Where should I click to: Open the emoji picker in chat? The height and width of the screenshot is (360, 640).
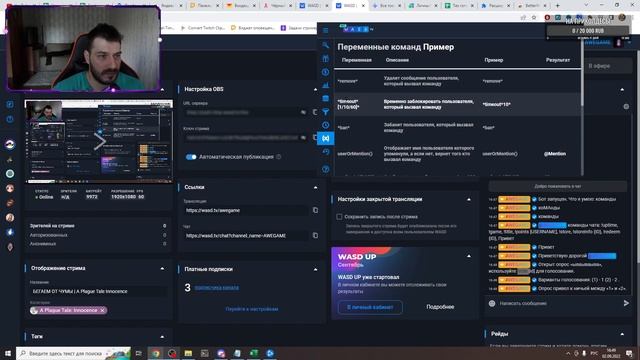(492, 303)
